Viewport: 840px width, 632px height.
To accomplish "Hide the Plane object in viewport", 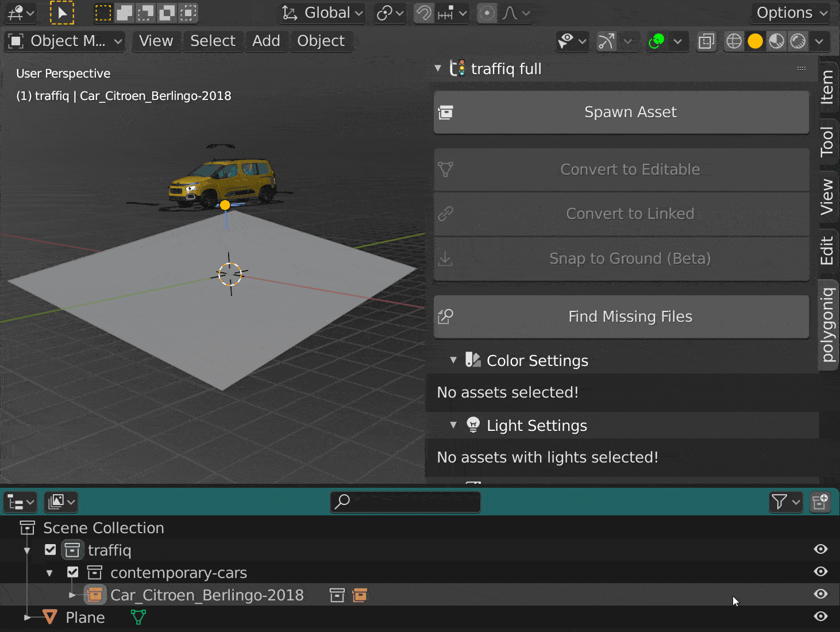I will (820, 616).
